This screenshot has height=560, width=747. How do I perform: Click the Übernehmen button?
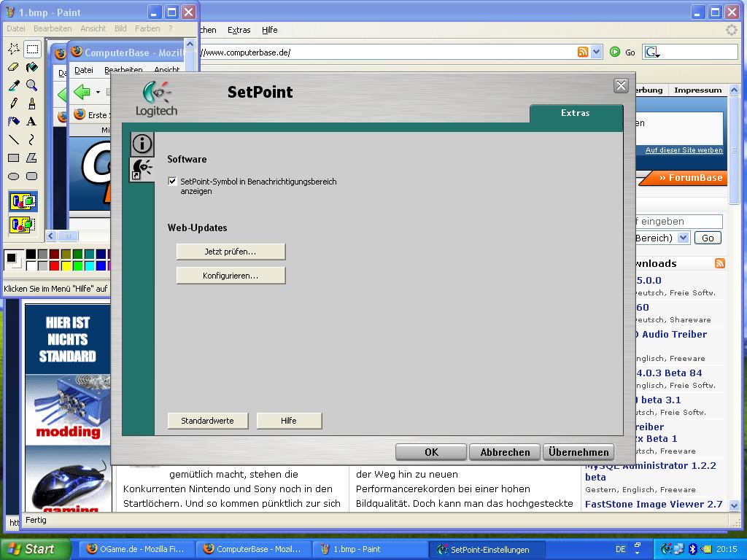tap(578, 452)
